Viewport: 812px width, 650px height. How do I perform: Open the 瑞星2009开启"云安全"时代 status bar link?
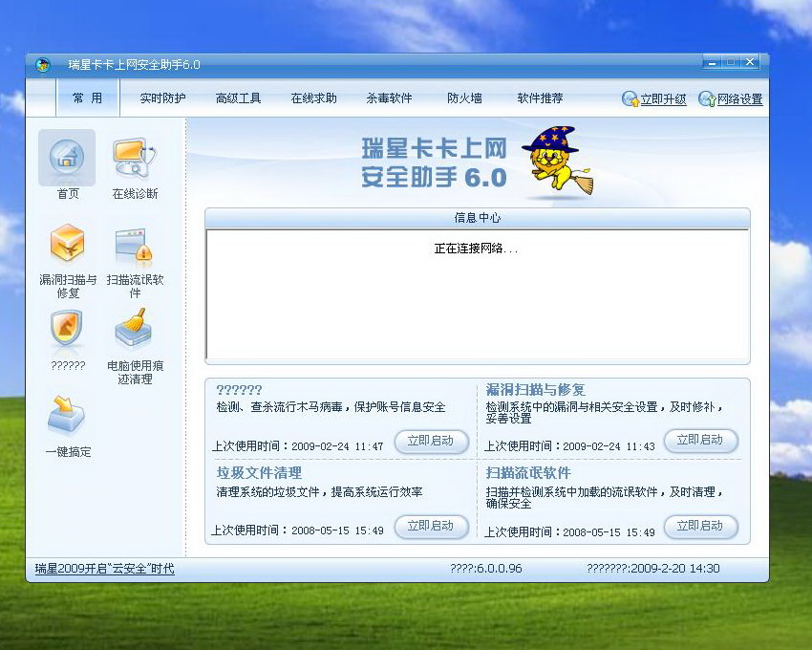(105, 569)
